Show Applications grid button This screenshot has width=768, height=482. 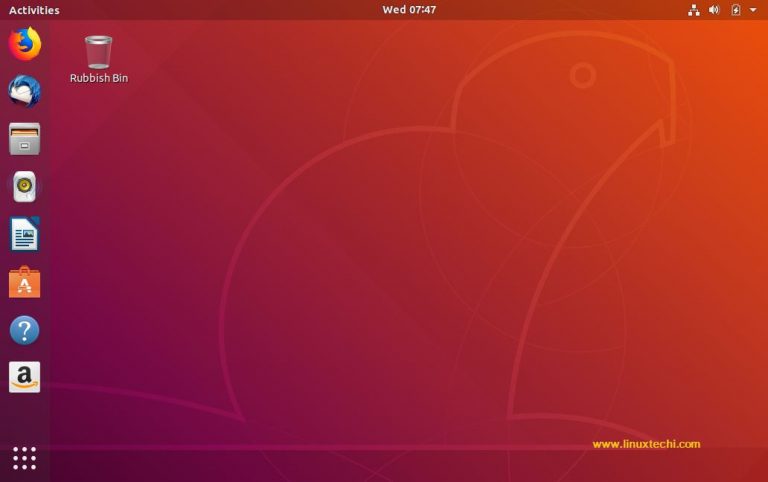(24, 458)
